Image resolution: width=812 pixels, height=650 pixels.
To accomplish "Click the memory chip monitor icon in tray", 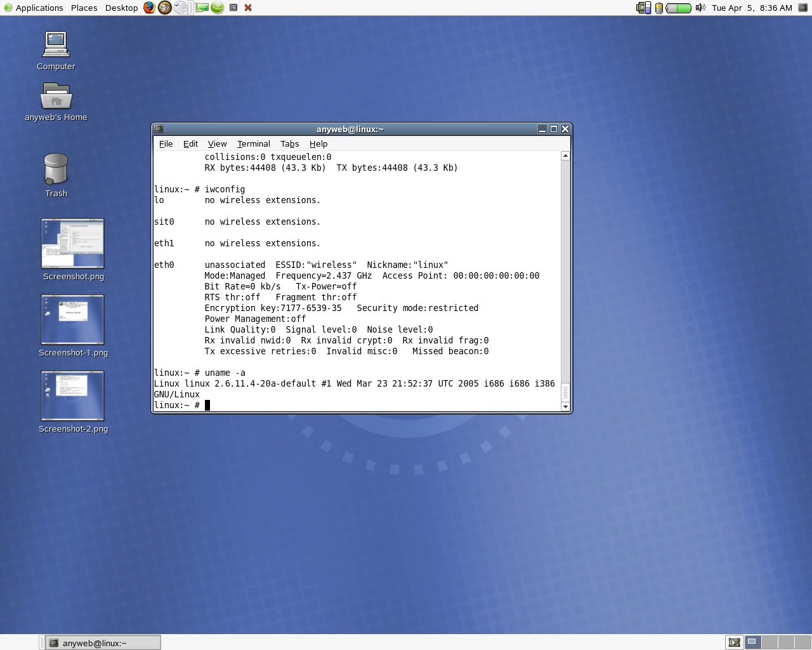I will [644, 8].
